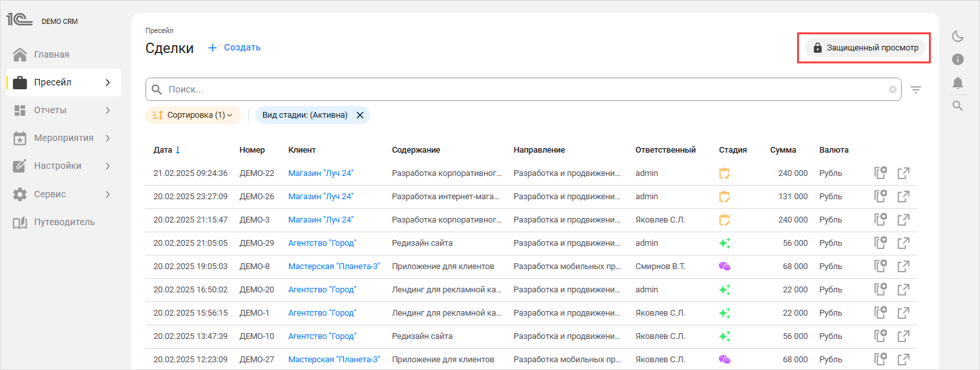The height and width of the screenshot is (370, 980).
Task: Click the Защищенный просмотр button
Action: click(865, 48)
